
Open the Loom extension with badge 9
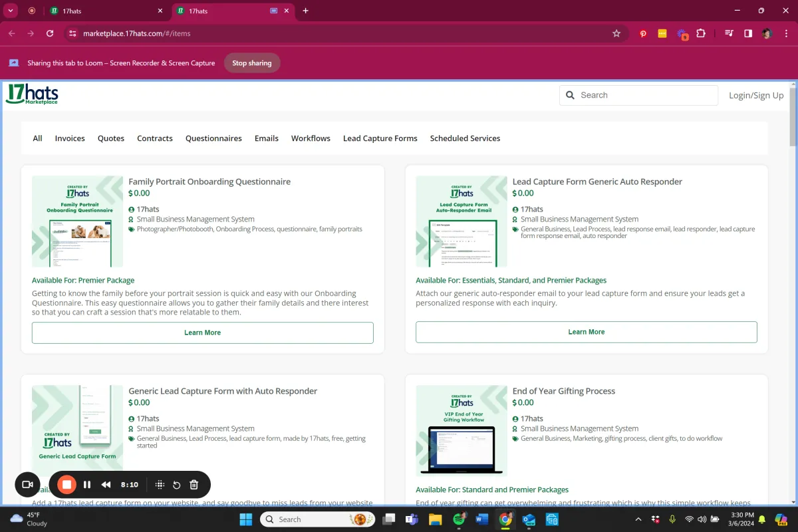point(682,34)
